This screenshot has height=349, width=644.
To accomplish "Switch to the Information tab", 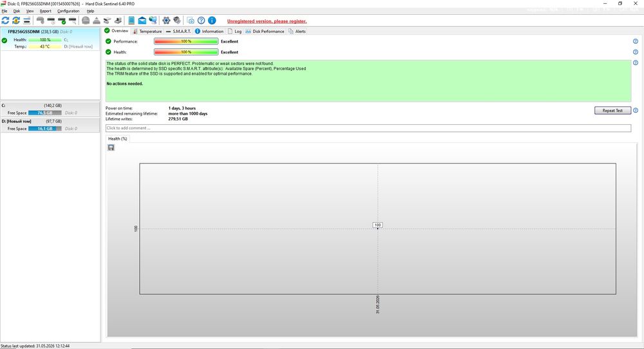I will tap(209, 31).
